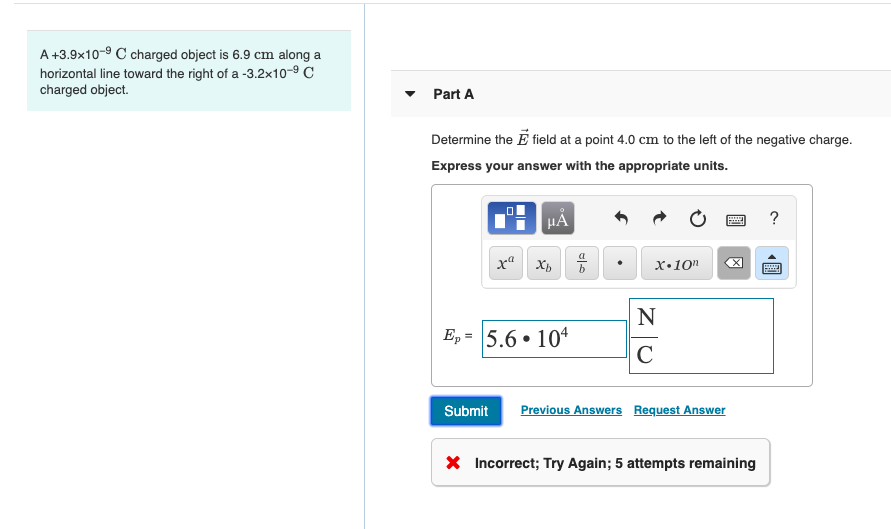
Task: Reset the answer with circular arrow
Action: tap(698, 218)
